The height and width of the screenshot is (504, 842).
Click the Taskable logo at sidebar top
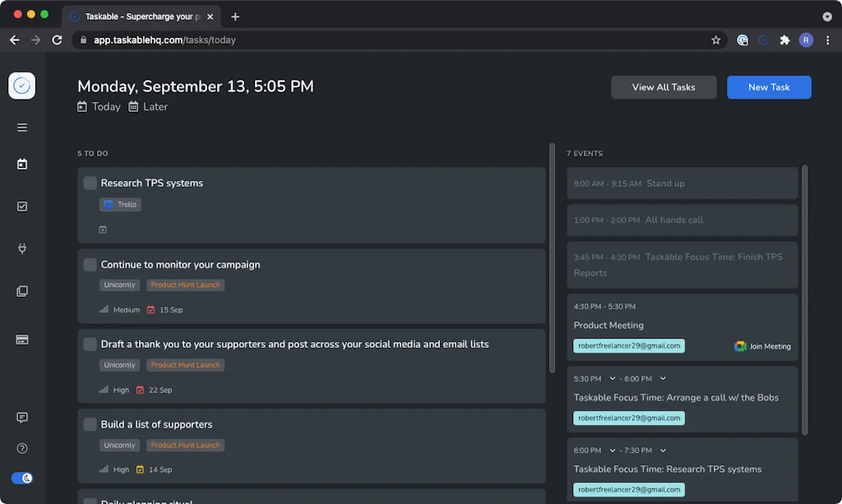click(x=22, y=86)
